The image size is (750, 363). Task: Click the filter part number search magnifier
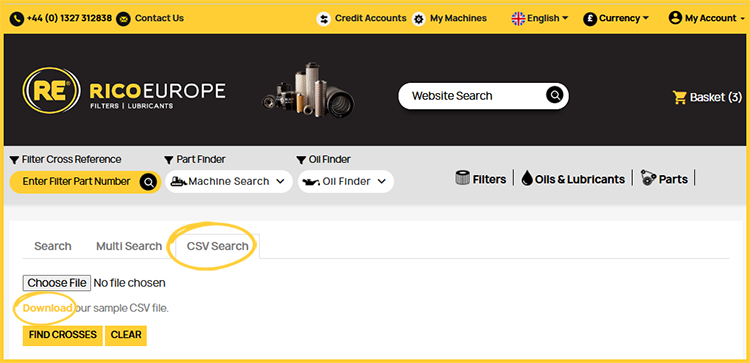pyautogui.click(x=148, y=182)
